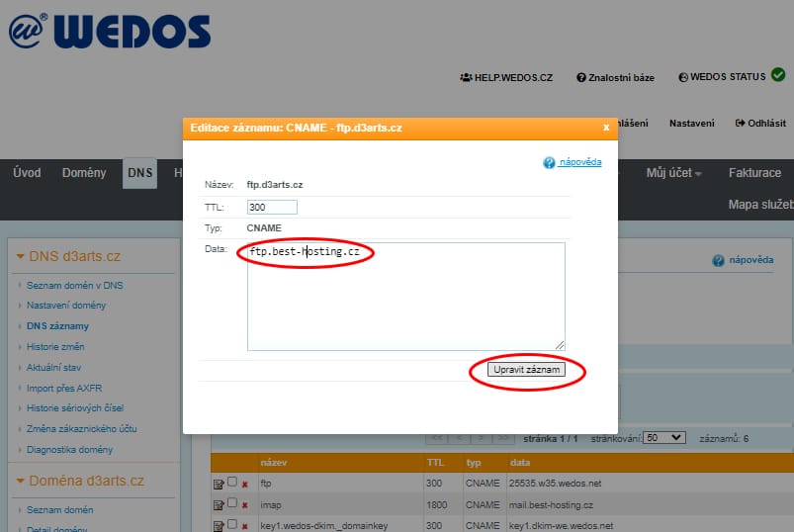Close the Editace záznamu dialog

click(x=606, y=128)
